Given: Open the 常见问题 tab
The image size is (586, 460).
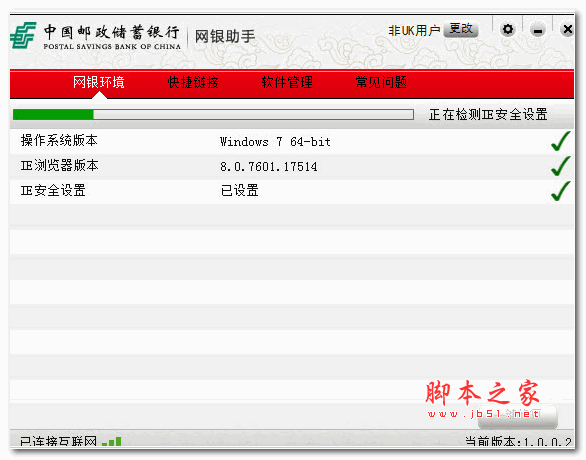Looking at the screenshot, I should tap(381, 82).
